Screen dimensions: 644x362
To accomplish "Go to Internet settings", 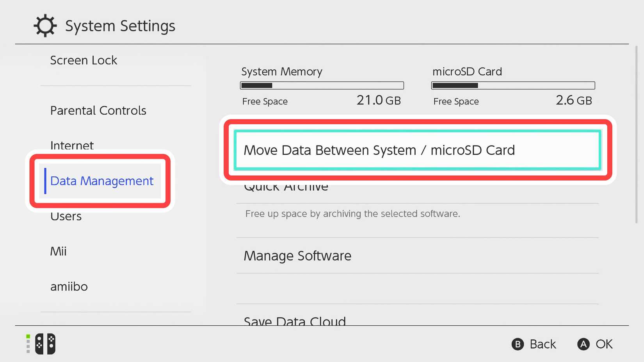I will point(72,145).
